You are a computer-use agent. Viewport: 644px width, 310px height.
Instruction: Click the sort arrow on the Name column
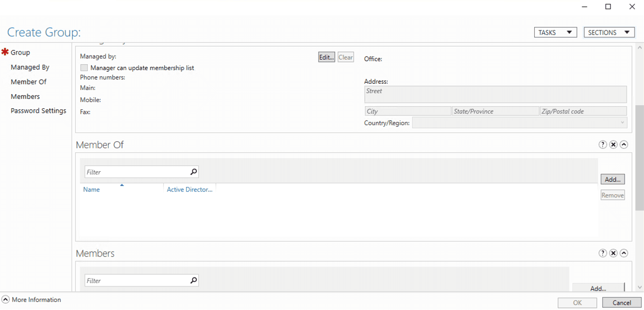tap(121, 184)
